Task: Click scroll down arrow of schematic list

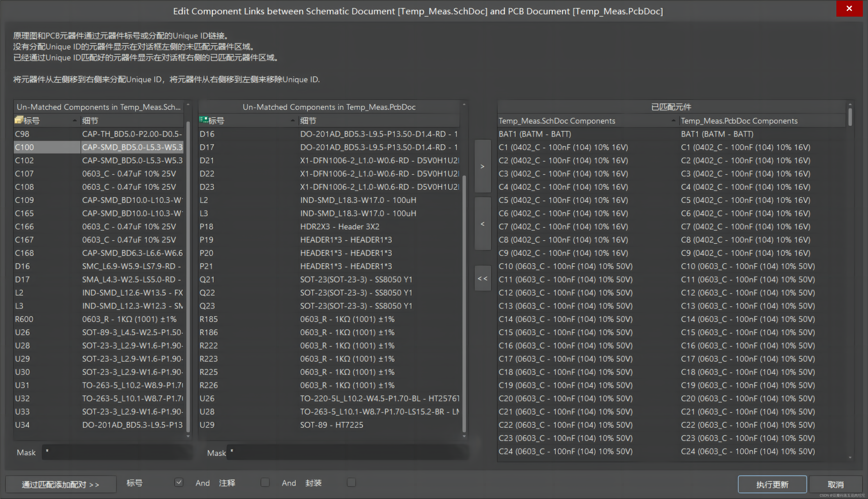Action: click(188, 436)
